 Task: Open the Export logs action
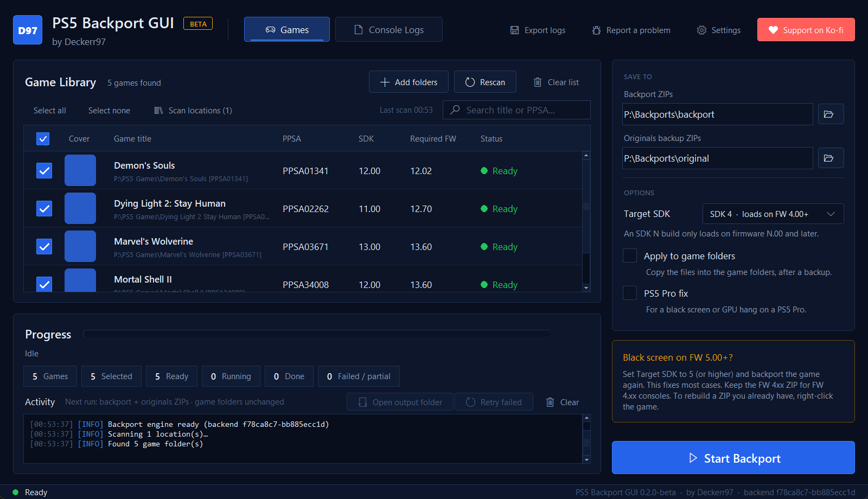pyautogui.click(x=538, y=30)
